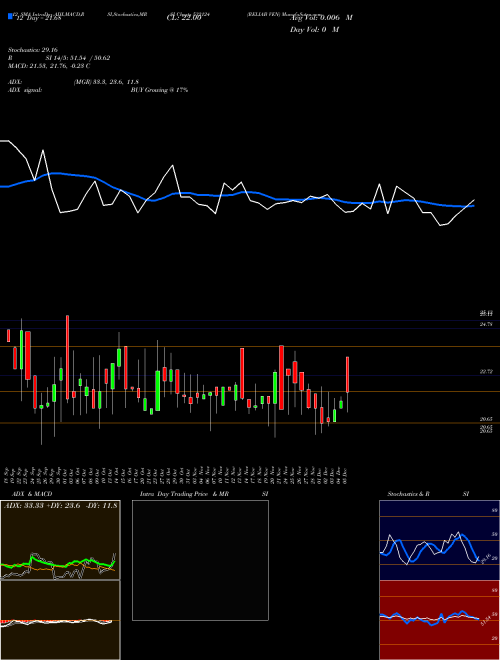Click the 'ADX signal:' label
This screenshot has width=500, height=660.
pyautogui.click(x=24, y=90)
